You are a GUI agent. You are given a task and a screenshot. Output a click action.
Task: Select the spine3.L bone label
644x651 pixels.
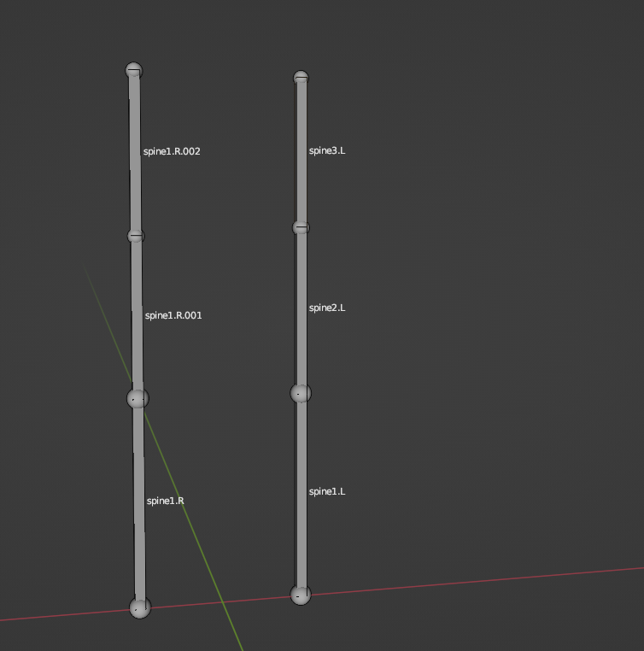(327, 150)
